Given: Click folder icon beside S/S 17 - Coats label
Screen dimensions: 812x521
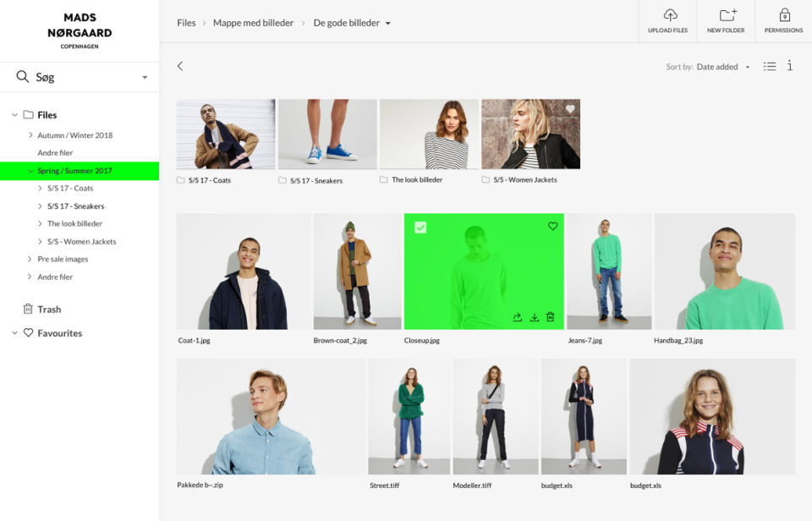Looking at the screenshot, I should (181, 180).
